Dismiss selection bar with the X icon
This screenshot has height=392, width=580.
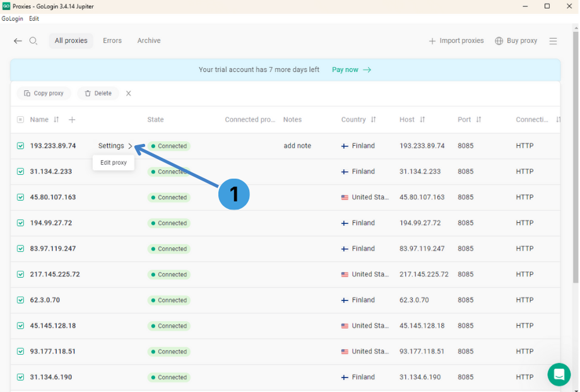[128, 93]
